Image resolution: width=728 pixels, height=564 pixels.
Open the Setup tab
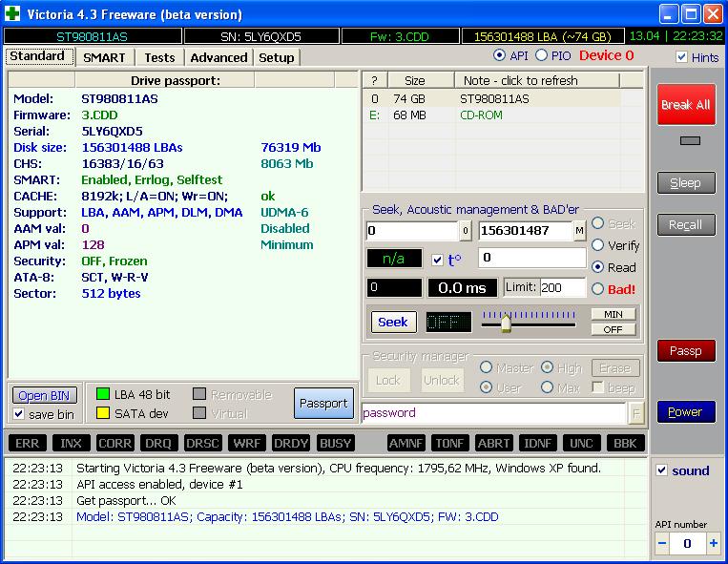pos(277,57)
